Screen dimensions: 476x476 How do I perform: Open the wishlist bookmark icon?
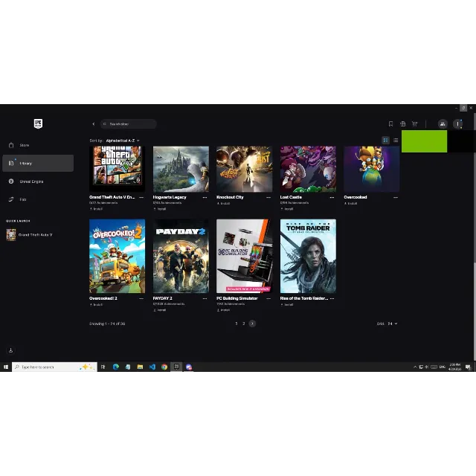(390, 124)
